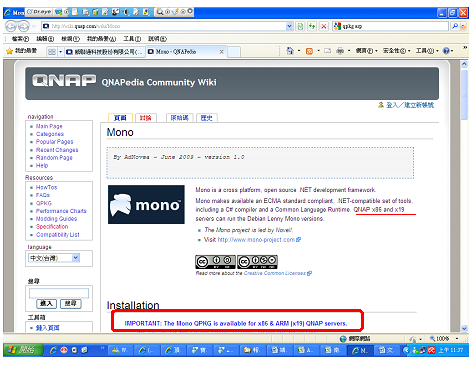Click the 登入/建立新帳號 login link
470x365 pixels.
[x=410, y=105]
